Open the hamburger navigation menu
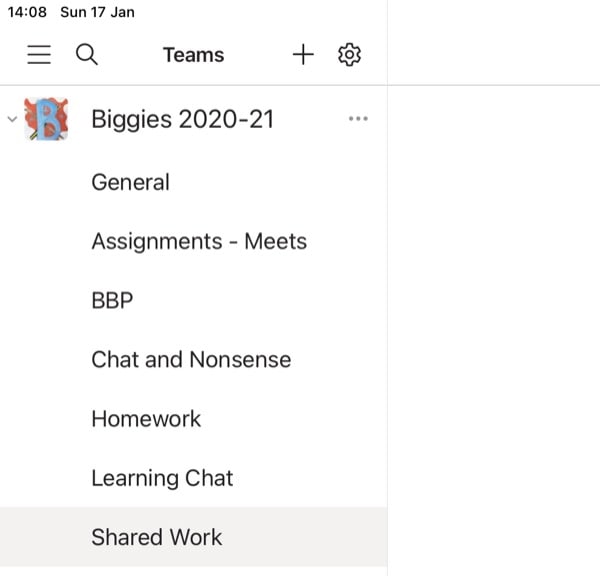 pos(39,55)
